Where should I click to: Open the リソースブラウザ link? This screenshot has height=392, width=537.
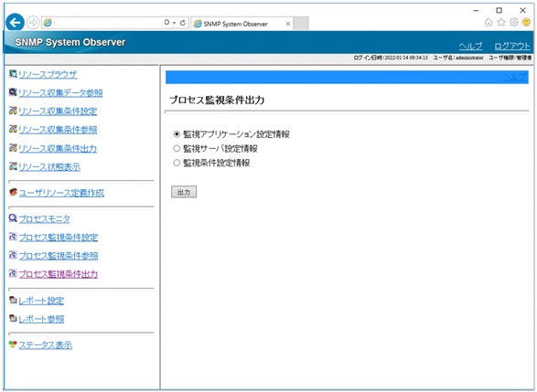(x=48, y=75)
